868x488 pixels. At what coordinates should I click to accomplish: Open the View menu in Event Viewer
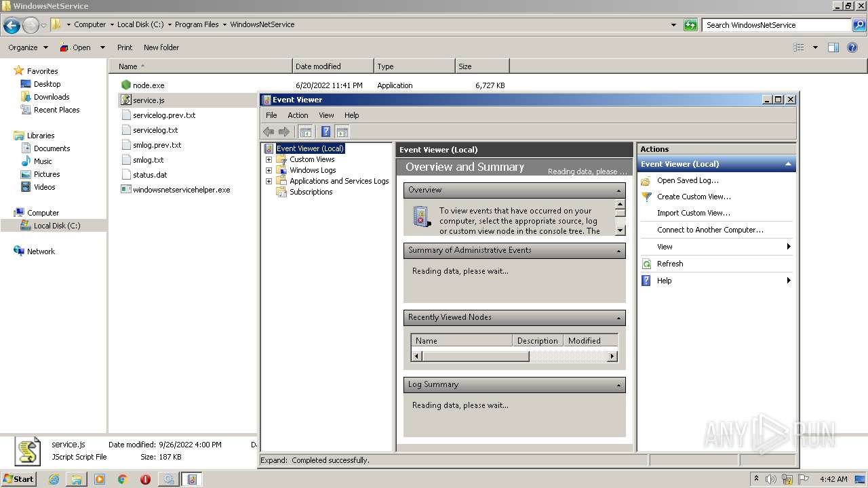click(x=326, y=115)
